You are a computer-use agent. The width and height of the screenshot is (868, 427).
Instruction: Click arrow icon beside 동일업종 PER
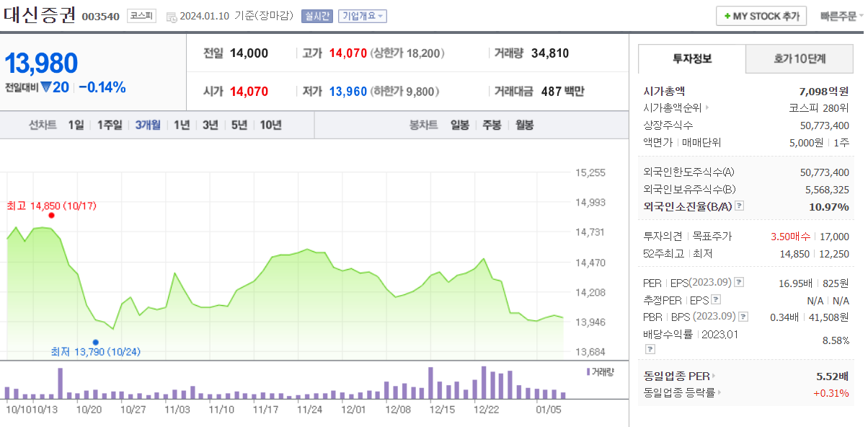[714, 376]
